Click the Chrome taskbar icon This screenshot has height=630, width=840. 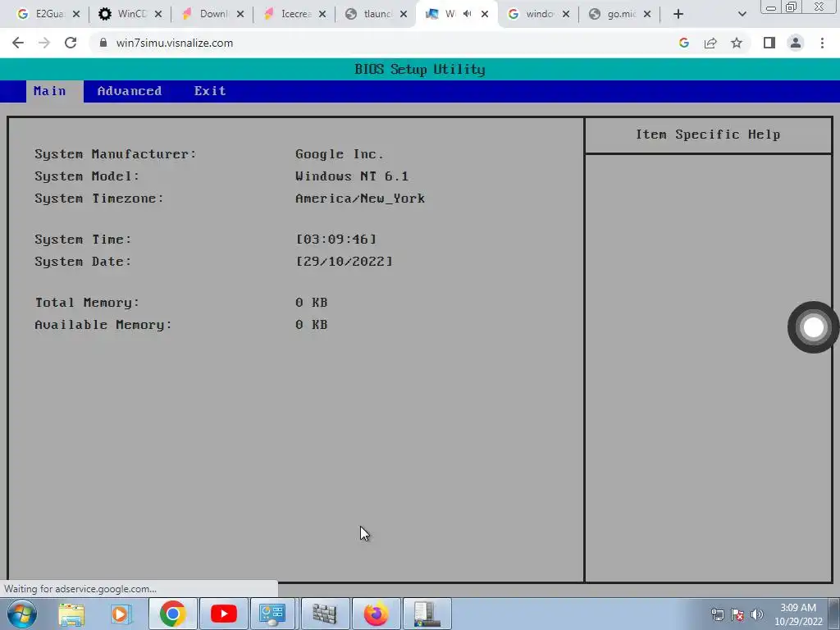(172, 614)
